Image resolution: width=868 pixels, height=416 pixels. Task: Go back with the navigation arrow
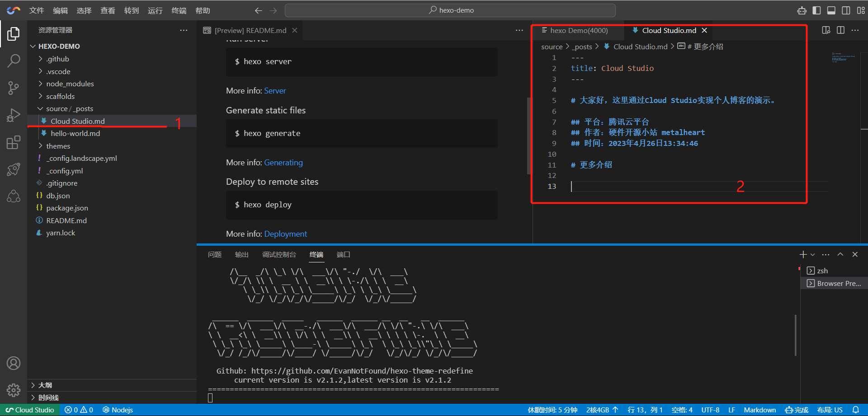258,10
